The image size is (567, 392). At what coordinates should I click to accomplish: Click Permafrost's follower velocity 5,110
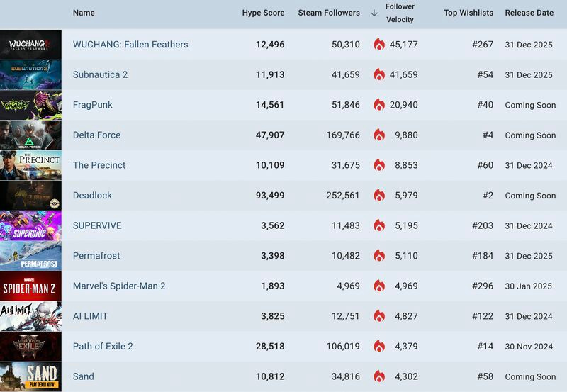tap(406, 256)
